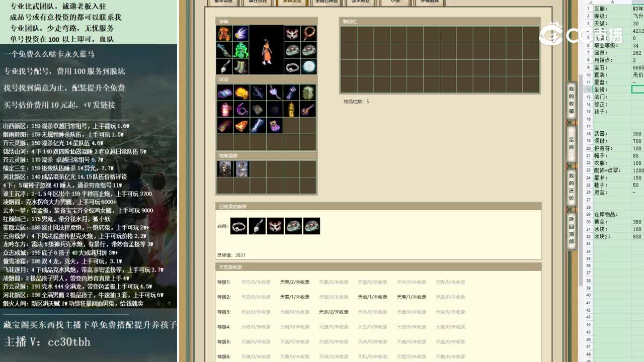The width and height of the screenshot is (644, 362).
Task: Click the 仓库物品: cell in the spreadsheet
Action: 612,214
